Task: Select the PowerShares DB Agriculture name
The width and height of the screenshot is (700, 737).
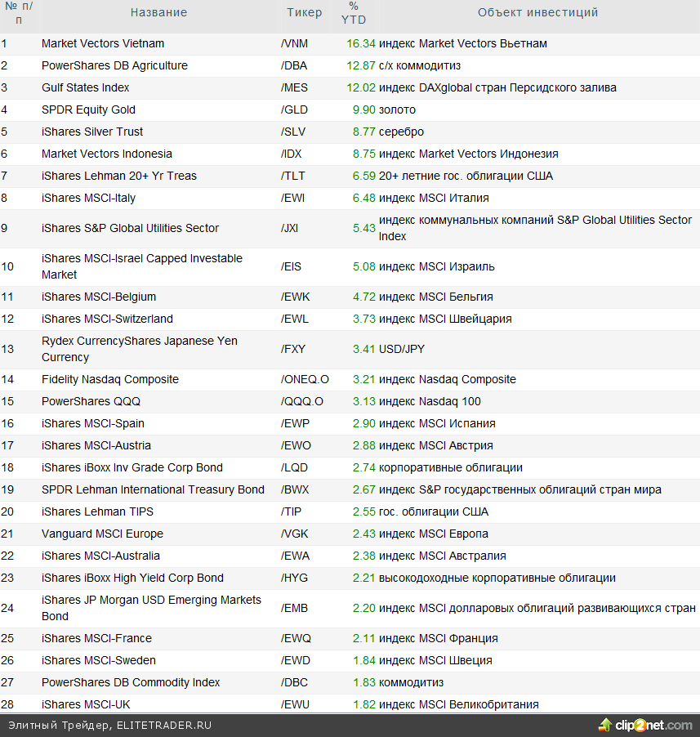Action: 114,65
